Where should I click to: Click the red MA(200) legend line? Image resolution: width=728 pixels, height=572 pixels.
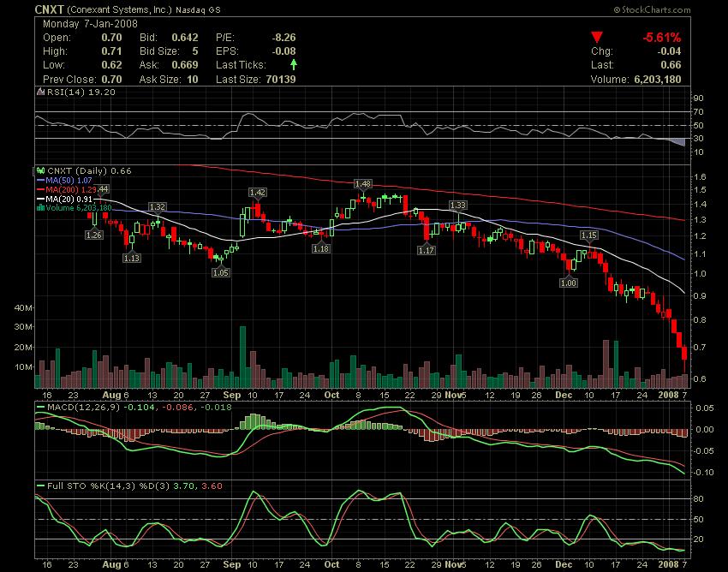[x=41, y=189]
